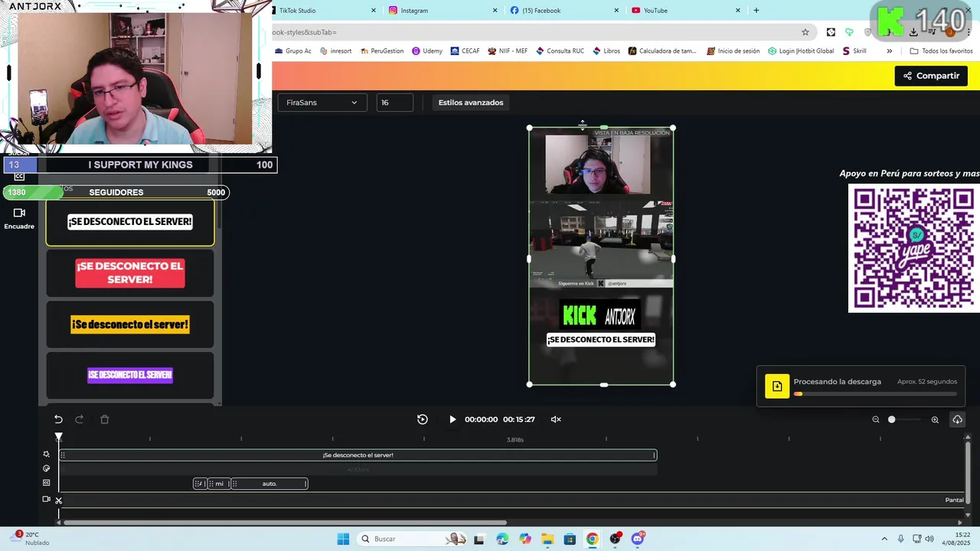The width and height of the screenshot is (980, 551).
Task: Undo the last edit in timeline toolbar
Action: click(58, 419)
